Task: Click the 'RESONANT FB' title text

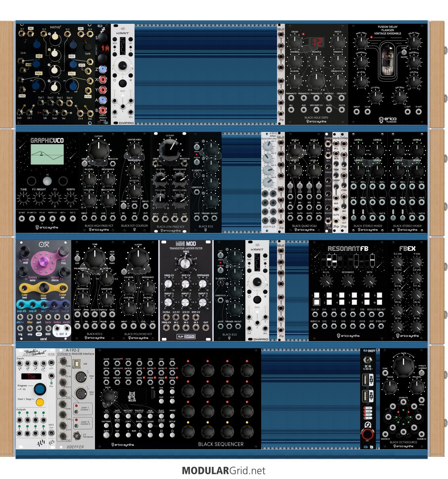Action: 348,249
